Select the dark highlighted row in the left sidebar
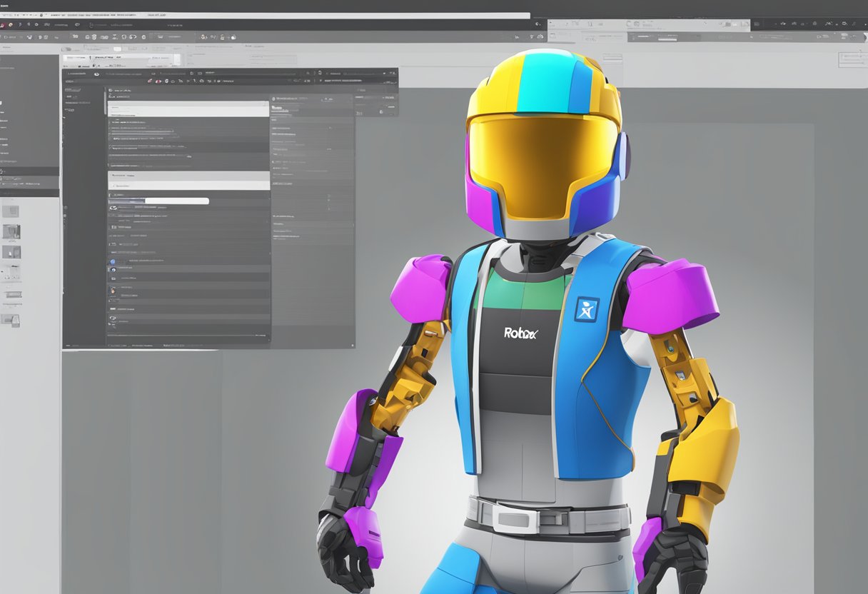This screenshot has height=594, width=868. pyautogui.click(x=29, y=172)
